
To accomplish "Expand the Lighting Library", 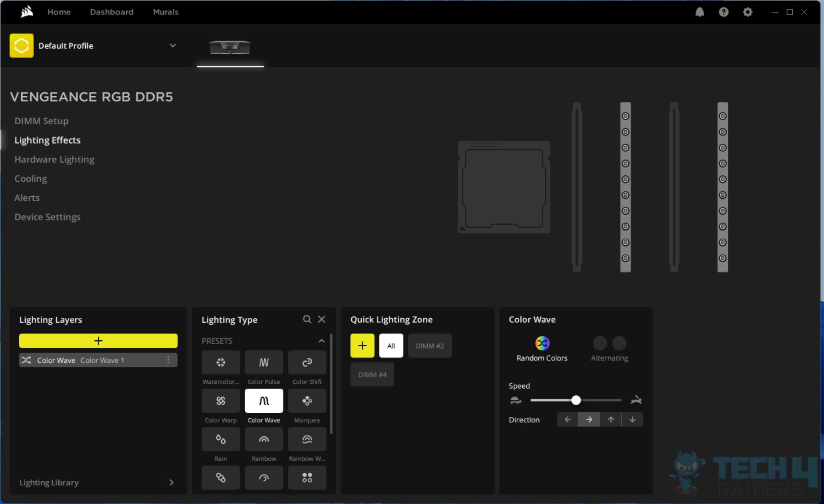I will point(171,482).
